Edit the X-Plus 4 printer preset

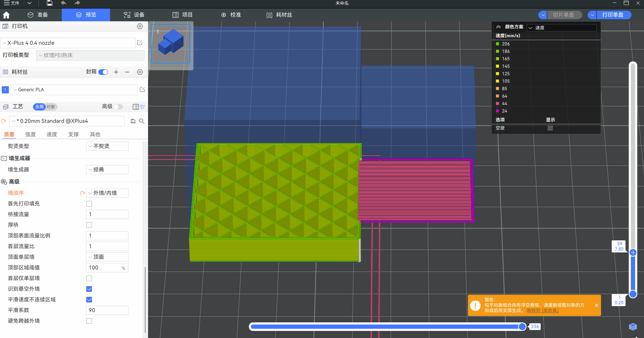140,43
